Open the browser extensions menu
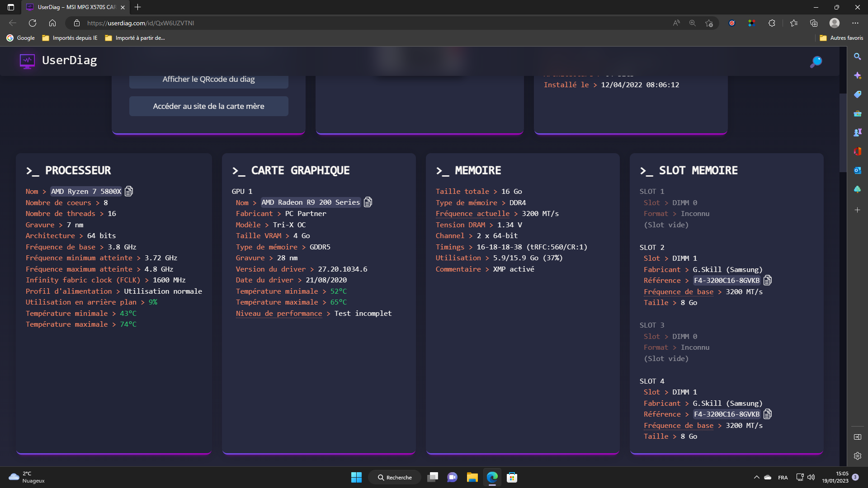Screen dimensions: 868x488 (x=772, y=23)
